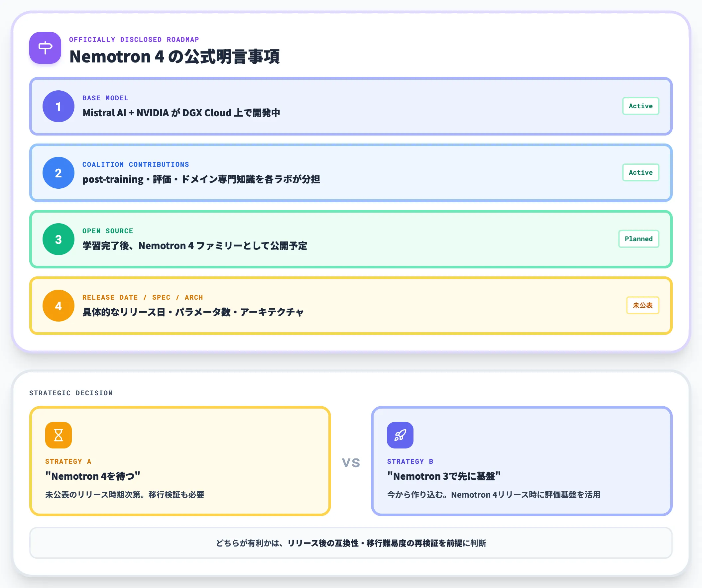
Task: Click the heading "Nemotron 4 の公式明言事項"
Action: [x=175, y=56]
